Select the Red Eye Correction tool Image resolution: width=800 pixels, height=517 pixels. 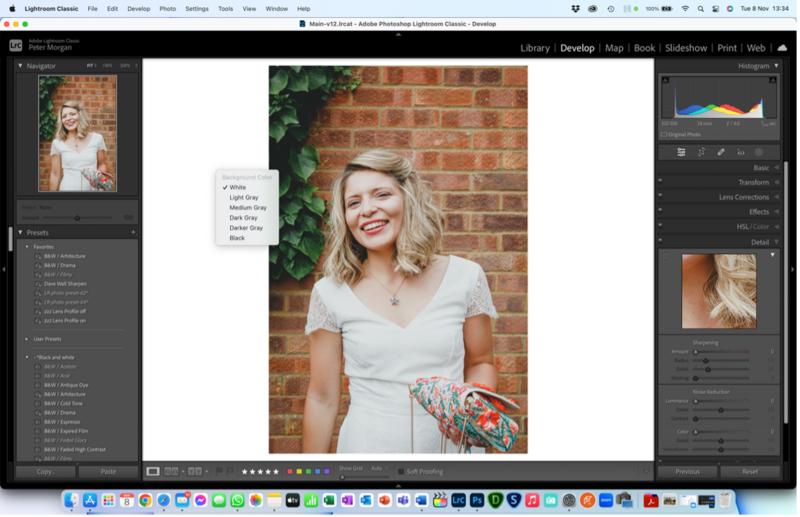pyautogui.click(x=740, y=152)
